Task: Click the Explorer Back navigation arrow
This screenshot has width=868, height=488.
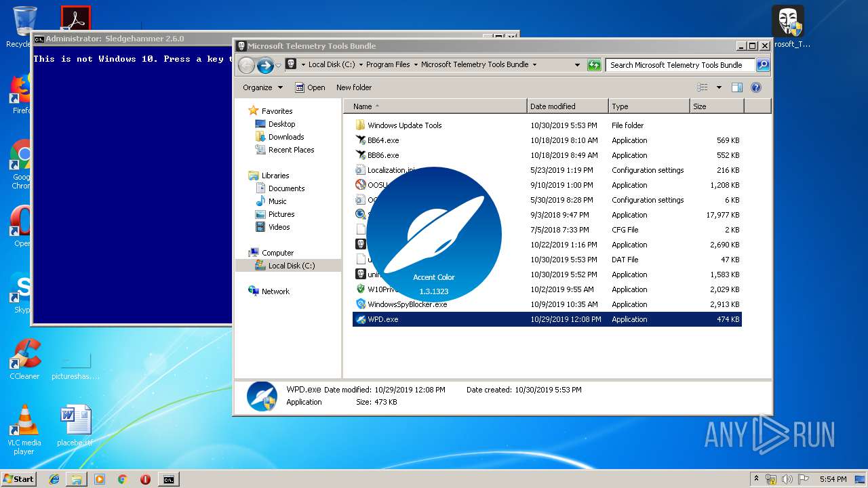Action: [246, 65]
